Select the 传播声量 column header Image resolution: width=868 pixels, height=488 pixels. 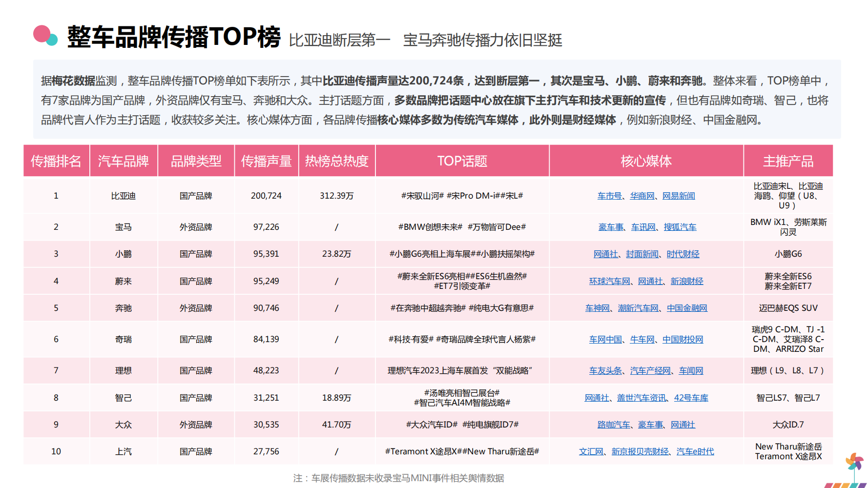tap(266, 161)
